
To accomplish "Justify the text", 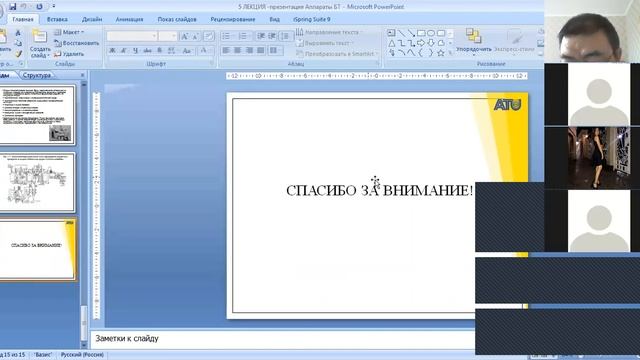I will click(x=261, y=51).
